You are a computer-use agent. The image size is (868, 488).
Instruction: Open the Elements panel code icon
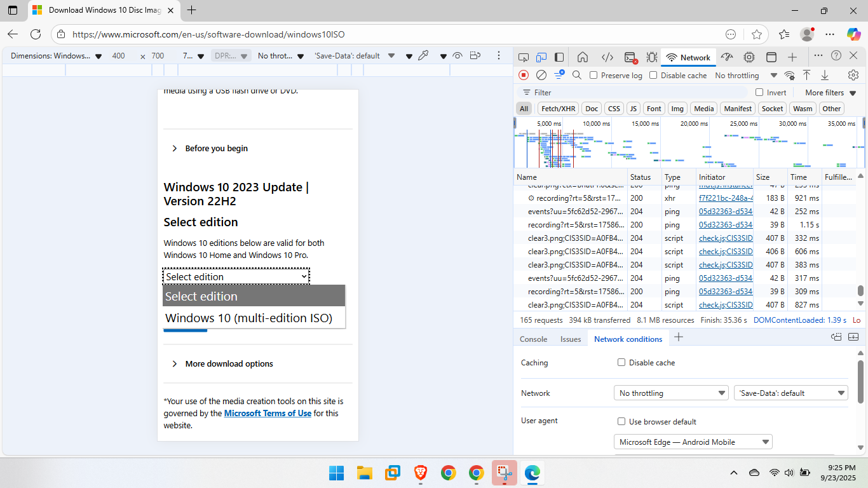607,57
